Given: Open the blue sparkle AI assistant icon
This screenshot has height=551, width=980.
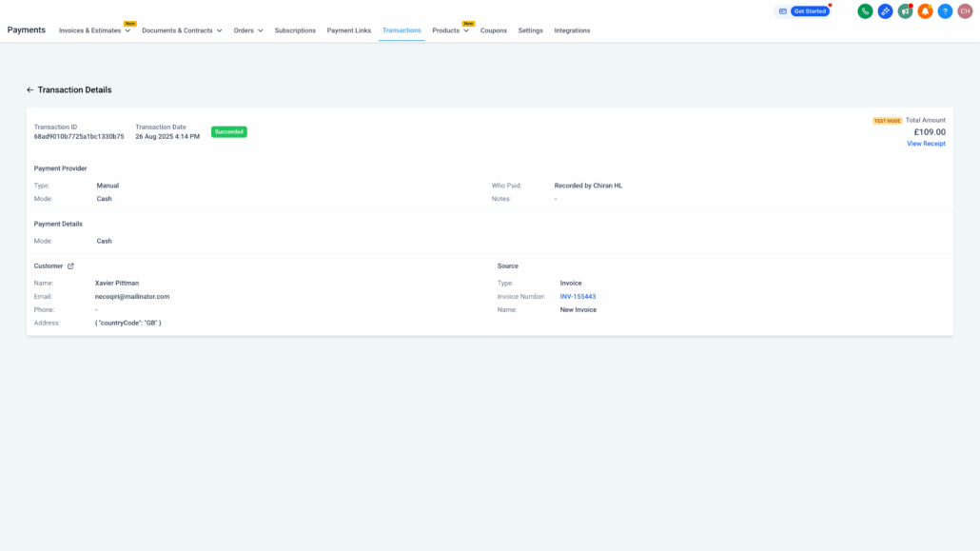Looking at the screenshot, I should tap(885, 11).
